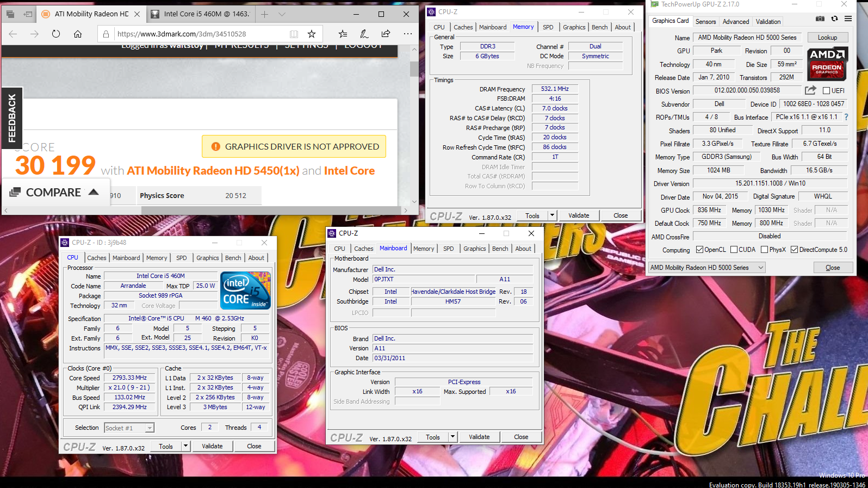The width and height of the screenshot is (868, 488).
Task: Click Edge share page icon
Action: pyautogui.click(x=386, y=34)
